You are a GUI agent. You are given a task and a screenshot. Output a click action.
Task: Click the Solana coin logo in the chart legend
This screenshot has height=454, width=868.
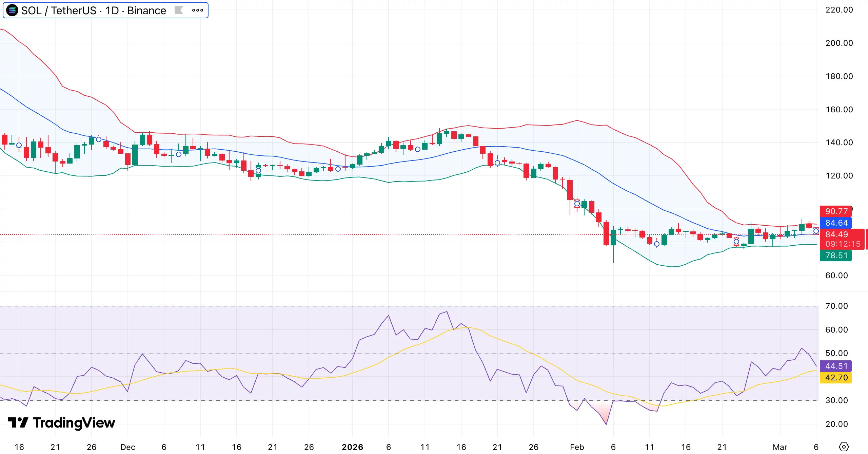click(x=12, y=10)
